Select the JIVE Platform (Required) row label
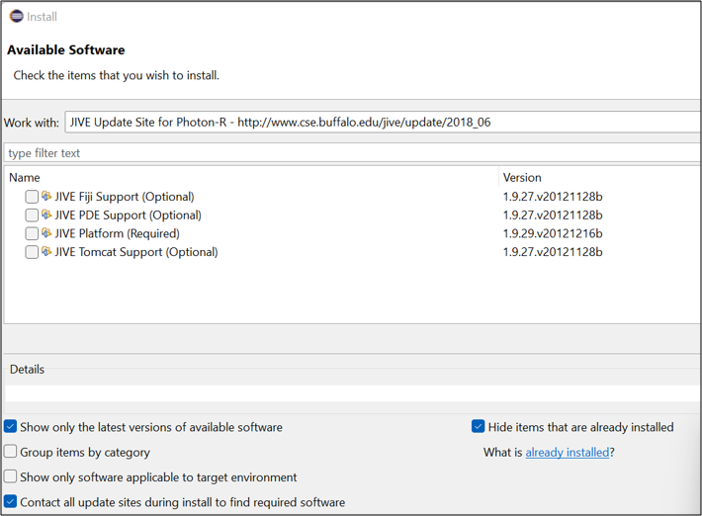702x516 pixels. click(x=117, y=234)
